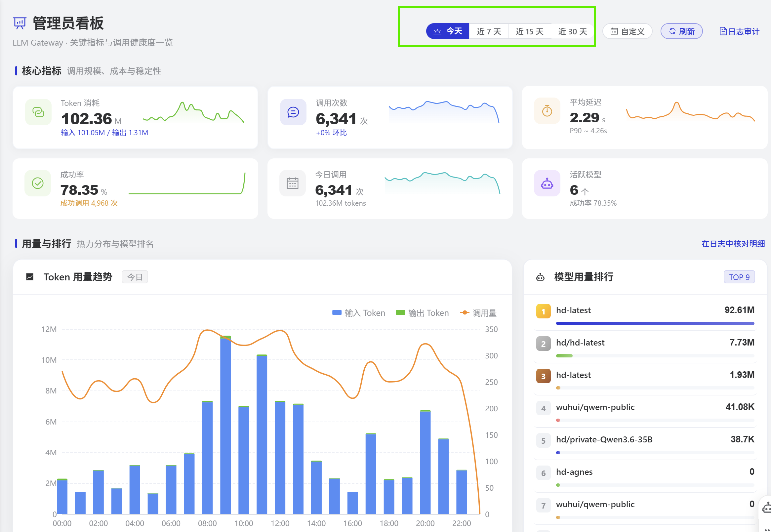Screen dimensions: 771x532
Task: Click the 平均延迟 stopwatch icon
Action: click(547, 111)
